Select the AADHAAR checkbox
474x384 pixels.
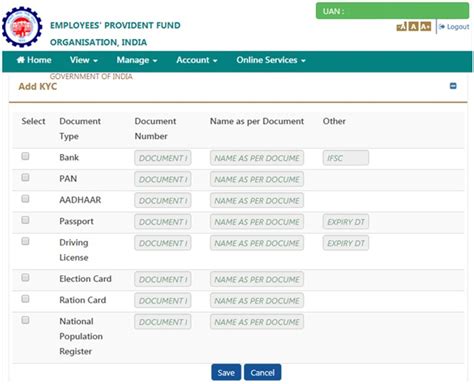tap(25, 199)
